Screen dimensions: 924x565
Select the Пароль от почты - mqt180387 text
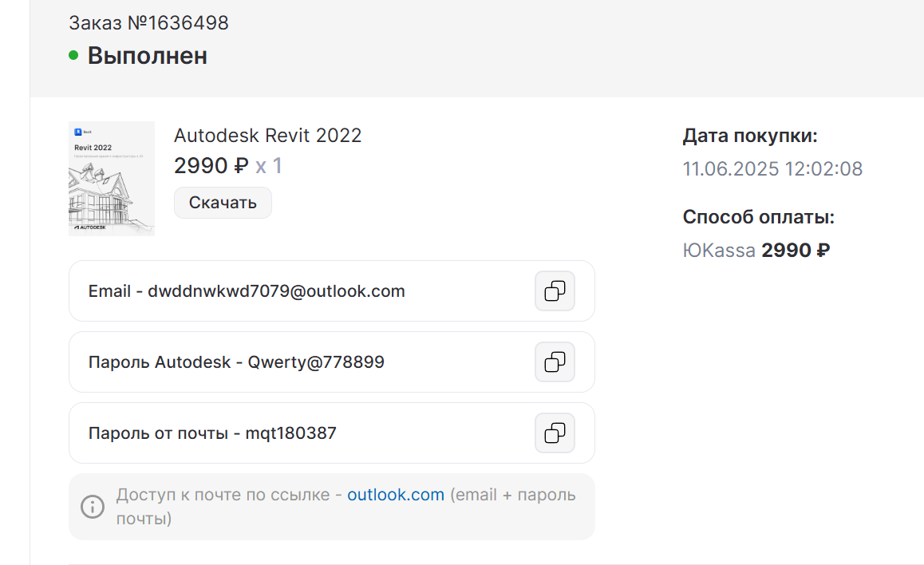[212, 433]
